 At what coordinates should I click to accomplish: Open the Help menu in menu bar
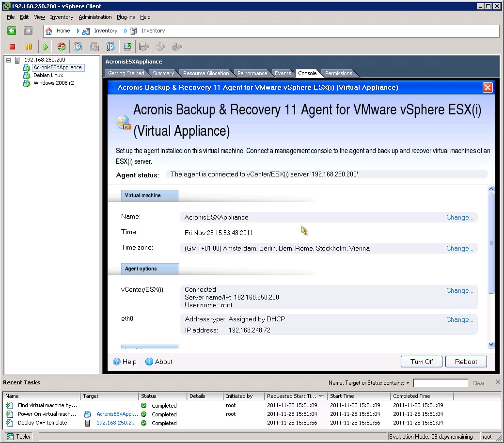pyautogui.click(x=145, y=17)
